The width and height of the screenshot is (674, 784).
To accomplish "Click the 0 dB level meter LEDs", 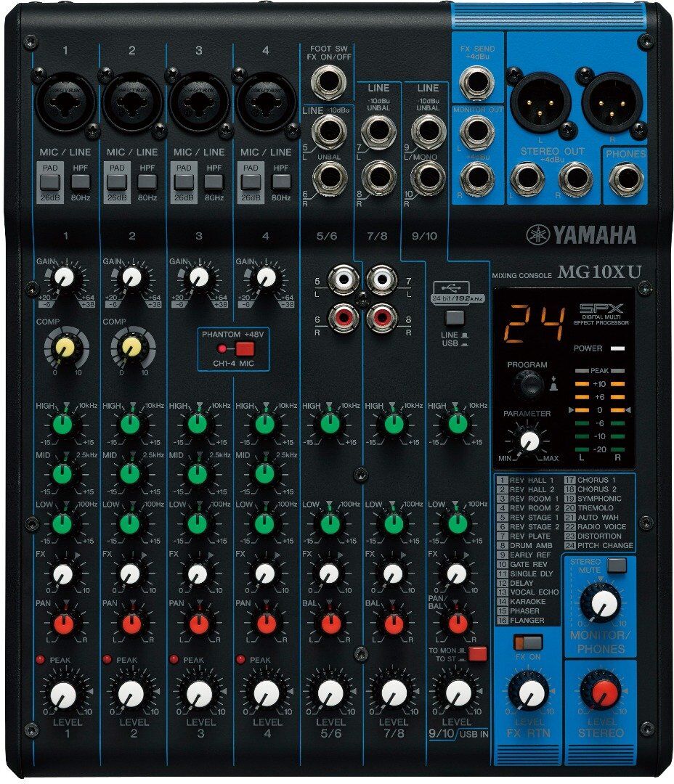I will click(x=599, y=410).
